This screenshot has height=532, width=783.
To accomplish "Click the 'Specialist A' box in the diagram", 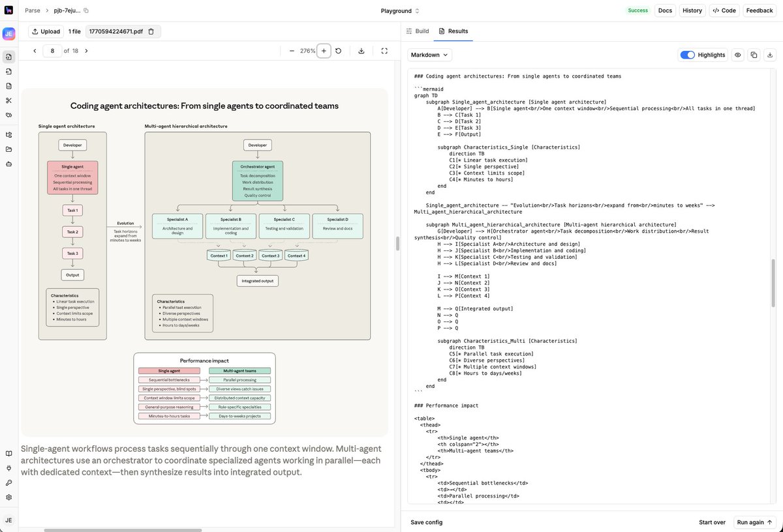I will pos(177,226).
